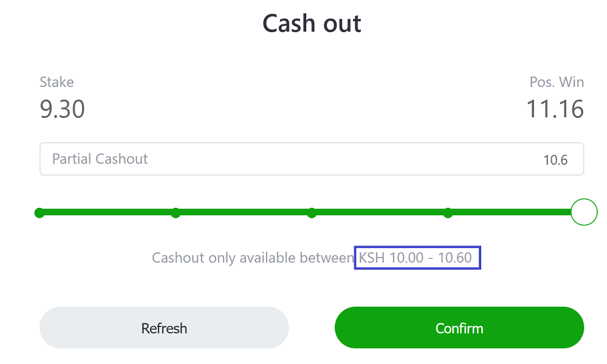Click slider track between middle and fourth dots
This screenshot has height=364, width=607.
click(380, 212)
